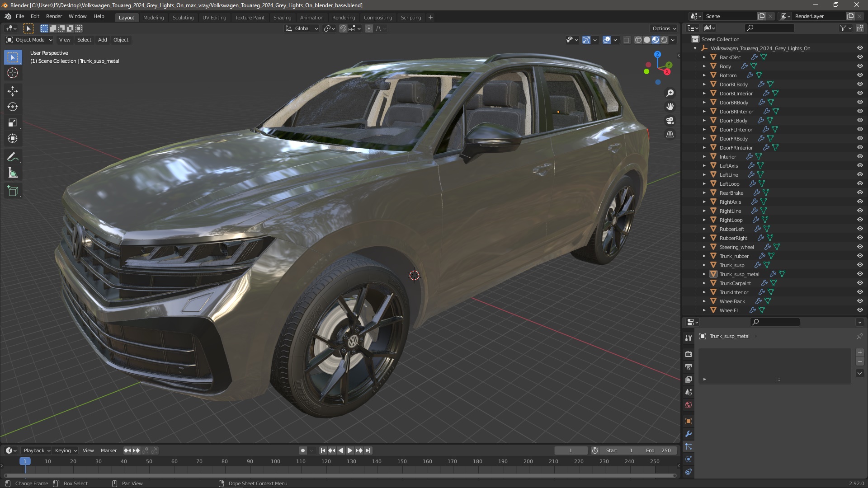Click the viewport zoom icon

pos(670,93)
